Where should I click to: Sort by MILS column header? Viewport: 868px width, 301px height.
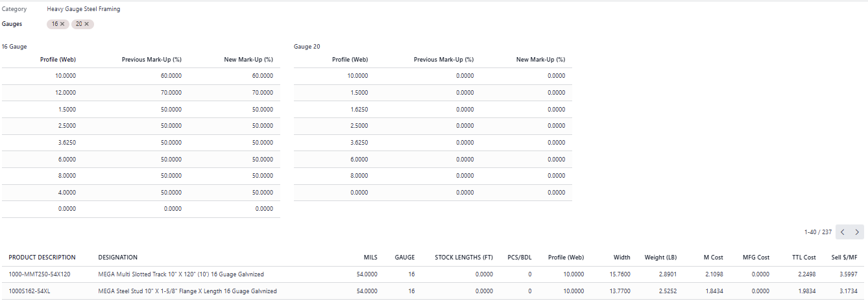click(x=371, y=258)
